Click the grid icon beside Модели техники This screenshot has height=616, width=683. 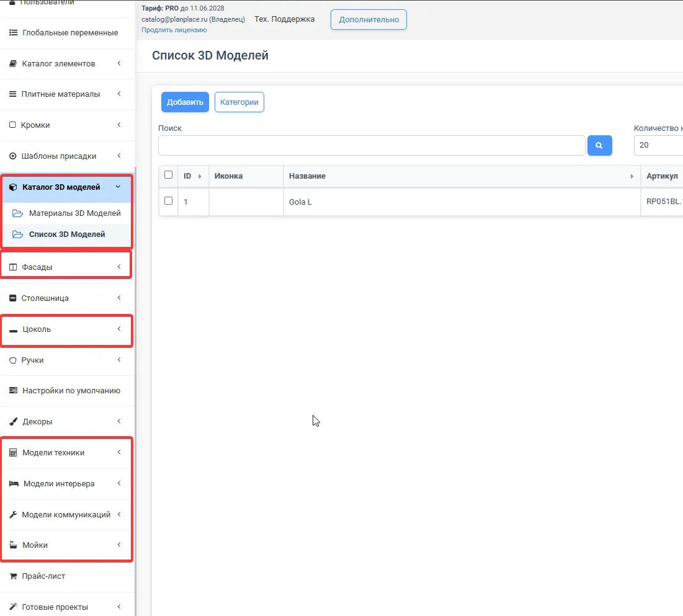(13, 453)
